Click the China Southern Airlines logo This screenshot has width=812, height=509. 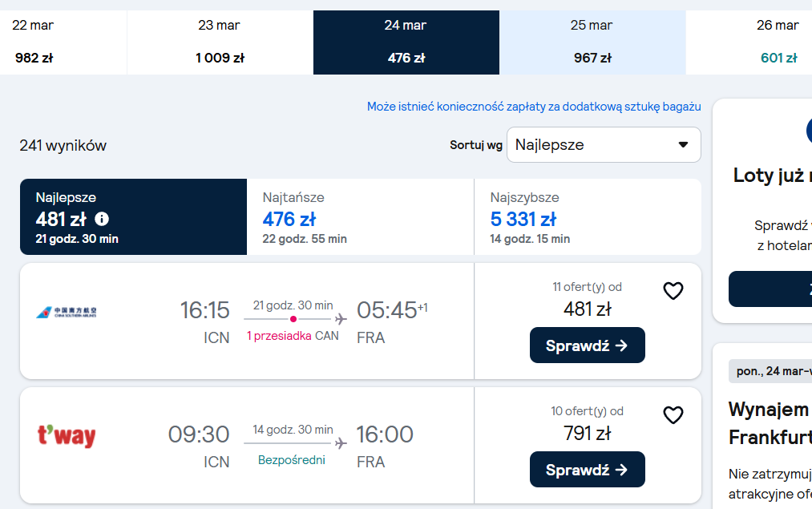(x=67, y=313)
